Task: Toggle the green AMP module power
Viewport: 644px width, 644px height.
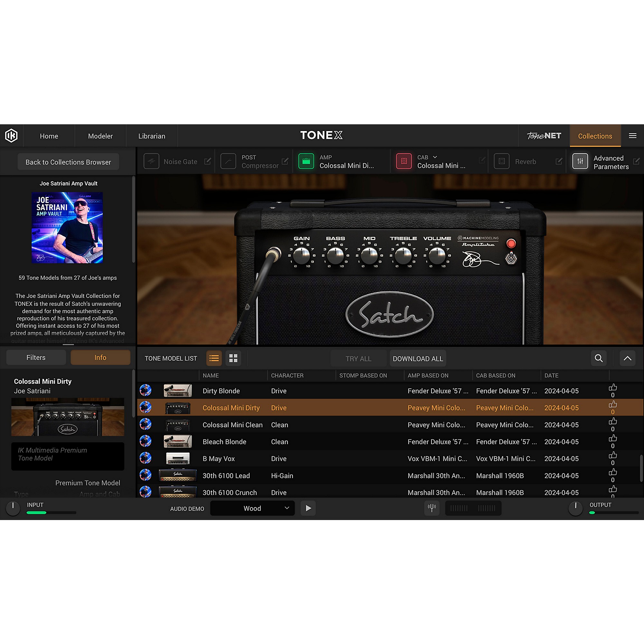Action: 306,161
